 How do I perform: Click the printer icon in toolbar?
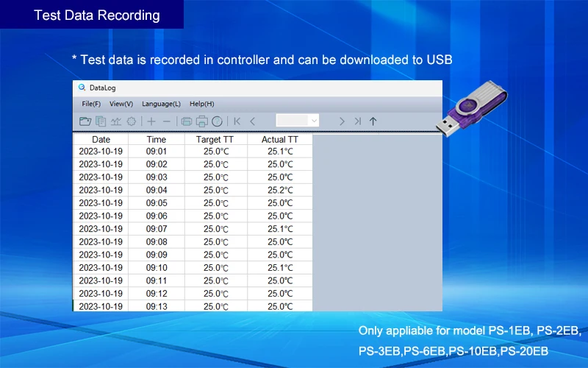click(201, 121)
